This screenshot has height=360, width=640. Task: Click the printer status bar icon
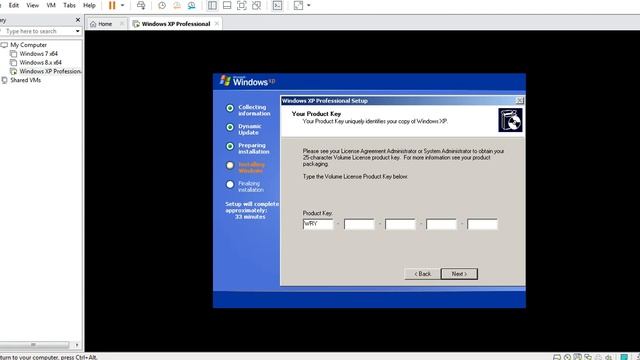tap(598, 357)
